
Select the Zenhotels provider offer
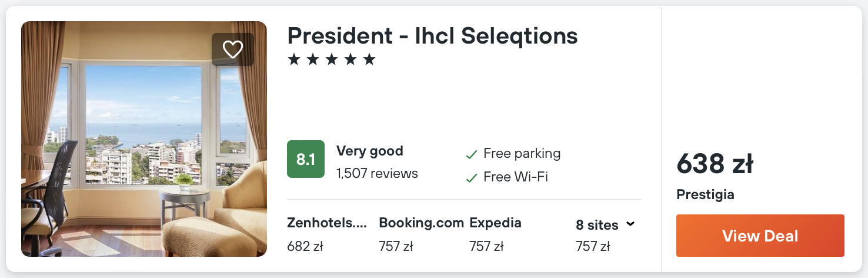tap(327, 223)
